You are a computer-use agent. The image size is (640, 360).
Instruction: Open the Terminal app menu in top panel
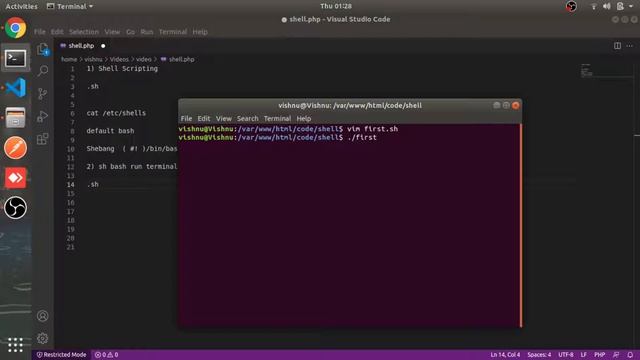coord(70,6)
